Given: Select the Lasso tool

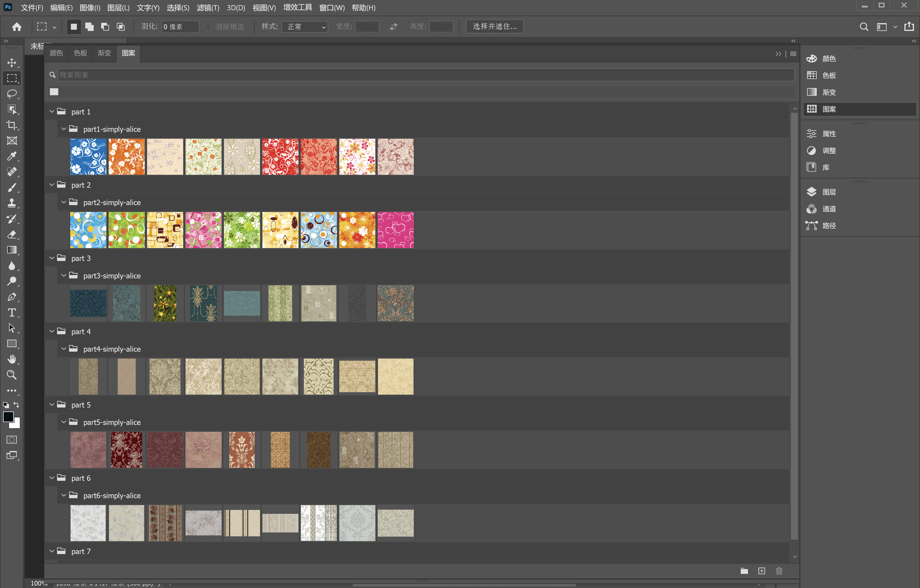Looking at the screenshot, I should click(x=12, y=94).
